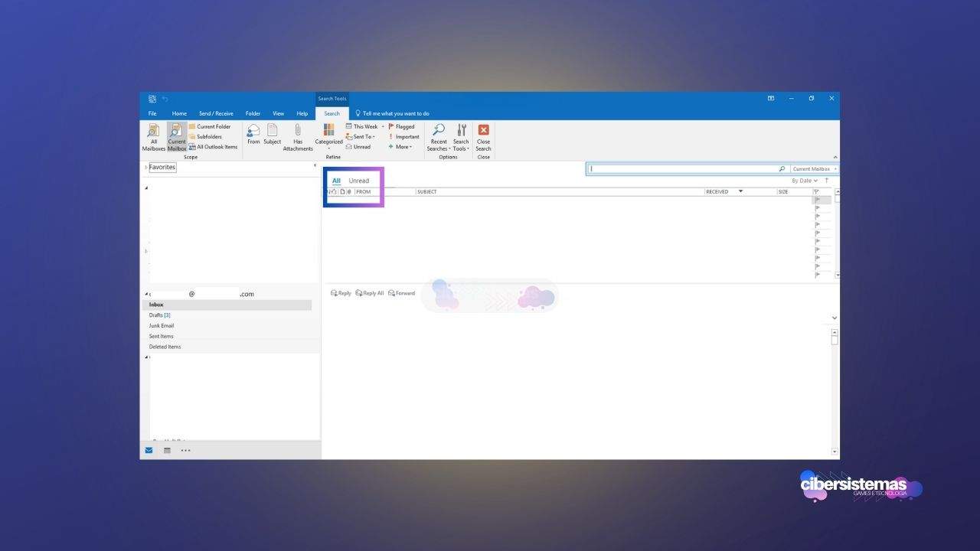Click the reading pane scrollbar down arrow
980x551 pixels.
835,452
